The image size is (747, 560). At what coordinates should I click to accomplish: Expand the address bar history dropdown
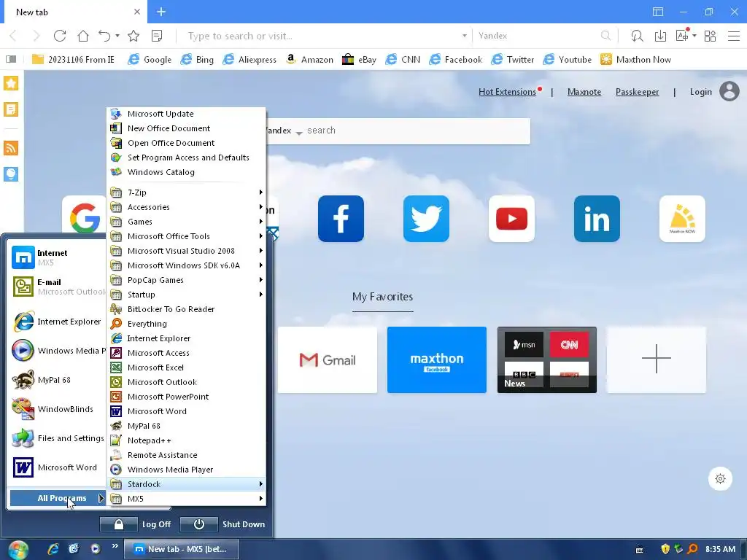pyautogui.click(x=465, y=36)
